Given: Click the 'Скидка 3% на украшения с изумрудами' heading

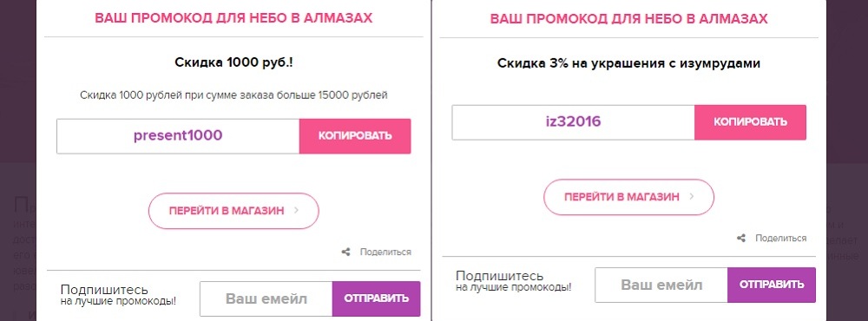Looking at the screenshot, I should click(x=628, y=63).
